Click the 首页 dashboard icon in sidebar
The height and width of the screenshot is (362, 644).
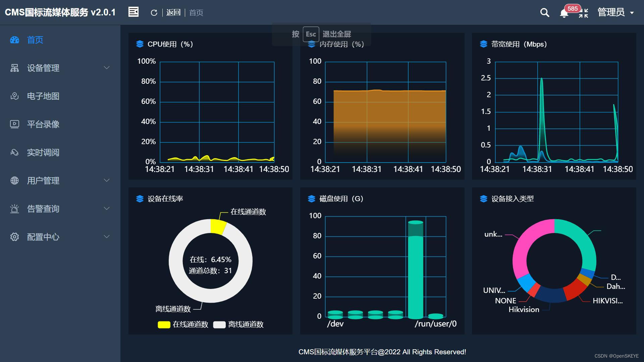[15, 40]
